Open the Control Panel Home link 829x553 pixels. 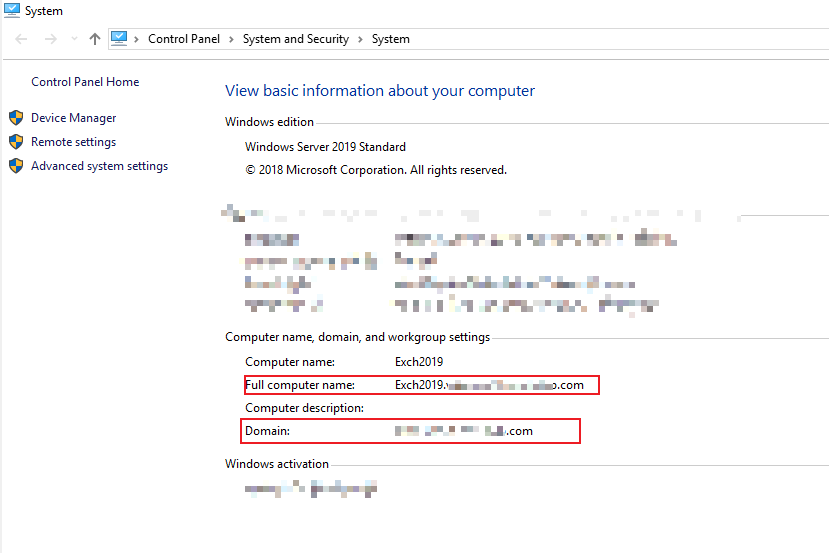click(x=85, y=82)
